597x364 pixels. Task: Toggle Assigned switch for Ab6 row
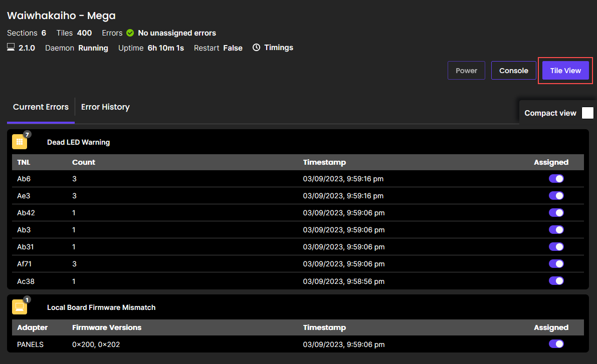click(x=556, y=179)
